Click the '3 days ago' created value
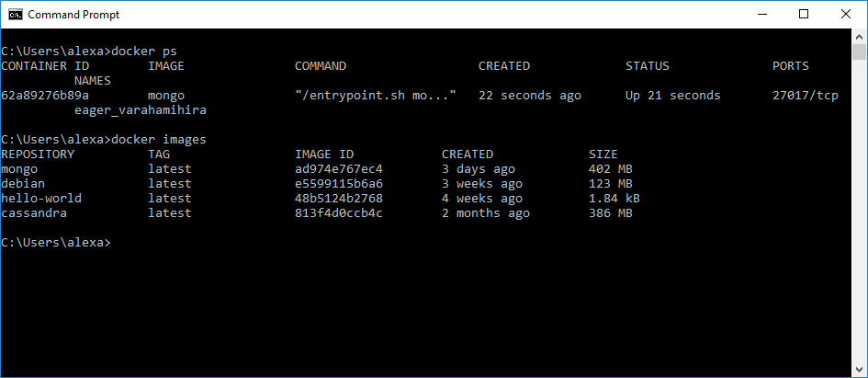Screen dimensions: 868x378 [x=479, y=169]
